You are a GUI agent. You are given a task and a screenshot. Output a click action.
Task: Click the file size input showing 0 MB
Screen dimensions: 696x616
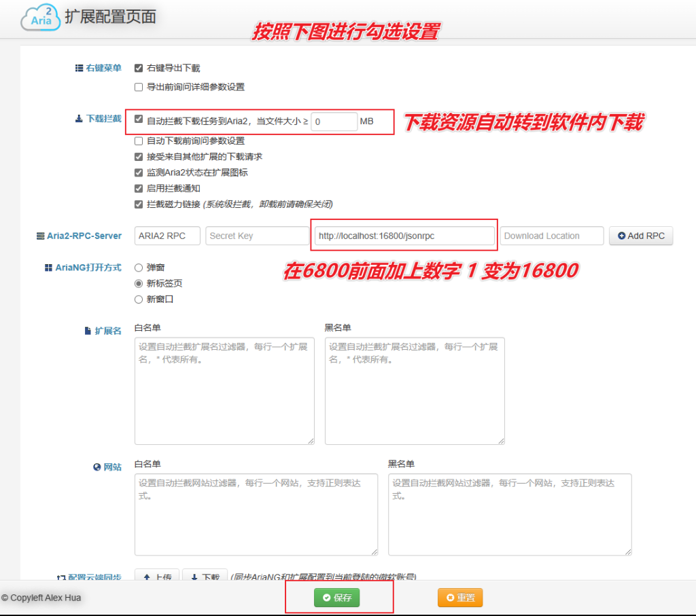click(x=334, y=122)
